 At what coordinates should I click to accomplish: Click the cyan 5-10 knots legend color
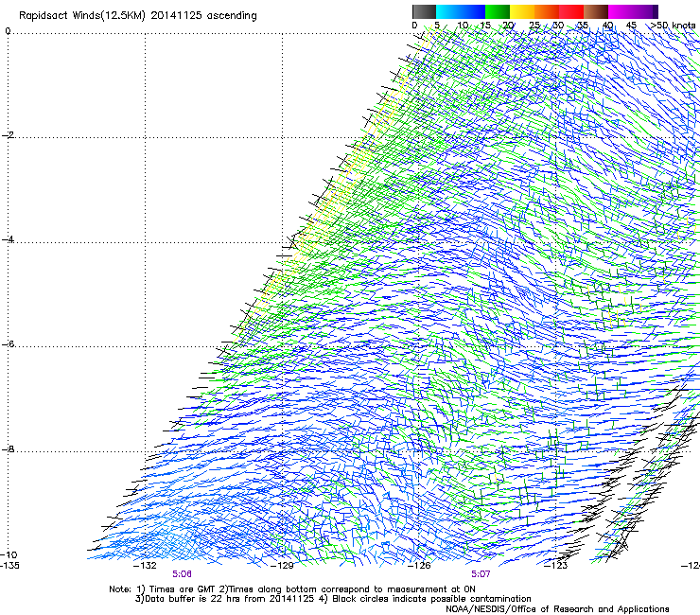(448, 11)
